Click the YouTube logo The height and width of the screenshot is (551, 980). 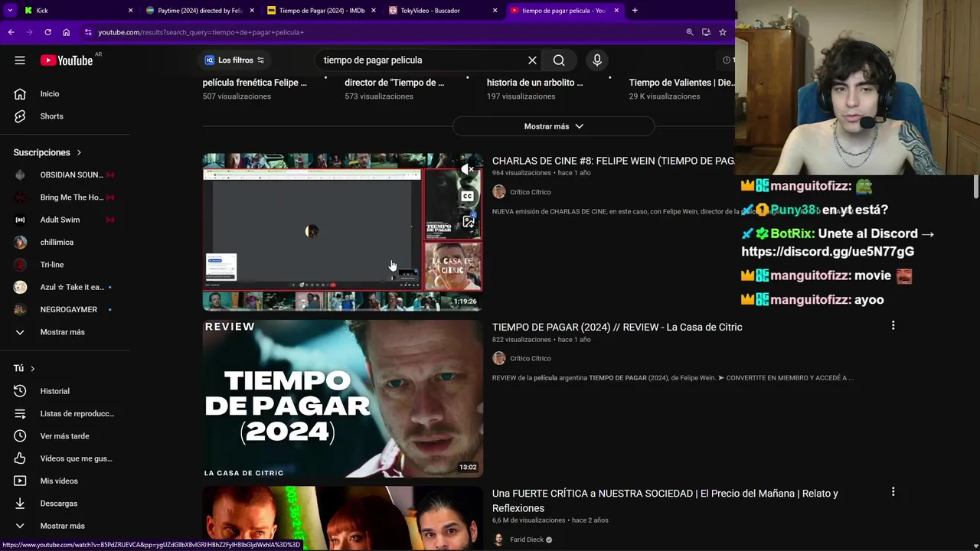(x=66, y=60)
